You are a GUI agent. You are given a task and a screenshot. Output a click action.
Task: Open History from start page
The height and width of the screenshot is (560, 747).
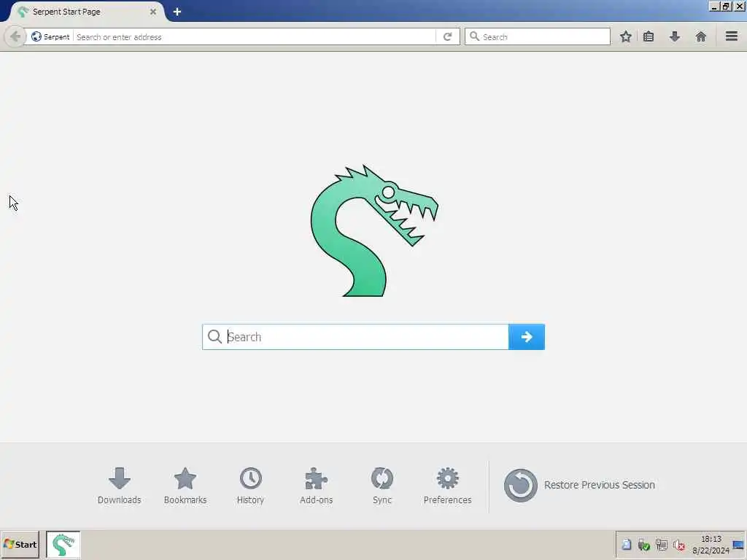click(251, 486)
